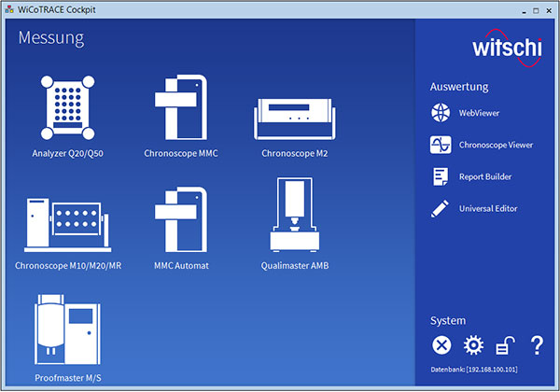560x392 pixels.
Task: Click the Chronoscope M2 label
Action: click(295, 153)
